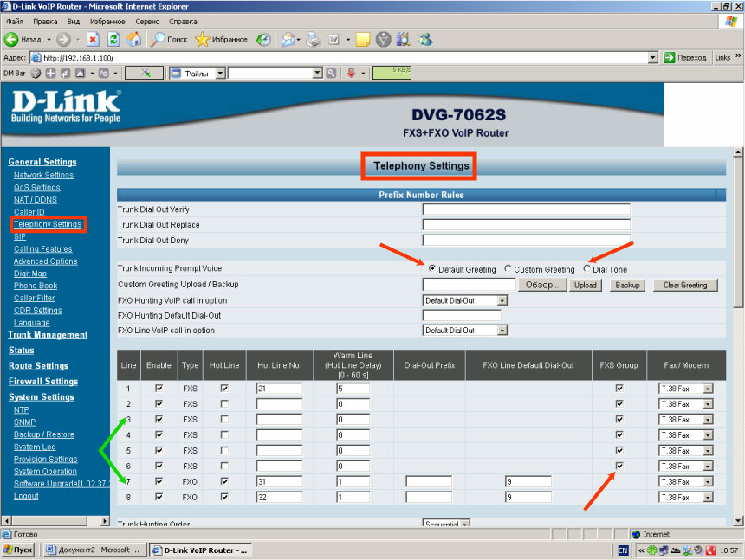Select the Custom Greeting radio button

click(x=509, y=269)
